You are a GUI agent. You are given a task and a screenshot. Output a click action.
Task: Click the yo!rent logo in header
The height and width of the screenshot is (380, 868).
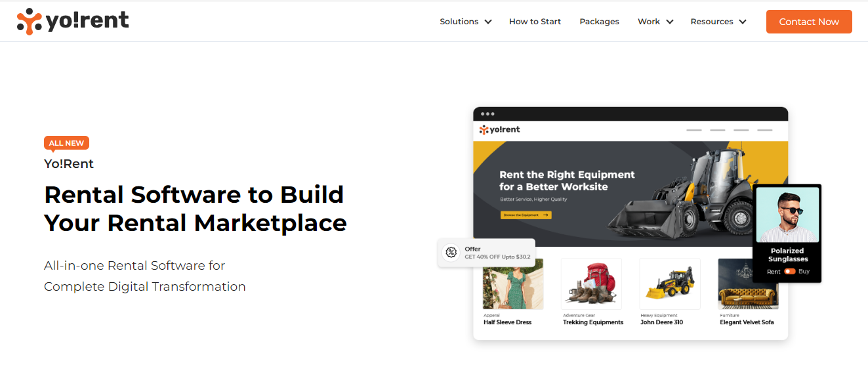point(73,21)
